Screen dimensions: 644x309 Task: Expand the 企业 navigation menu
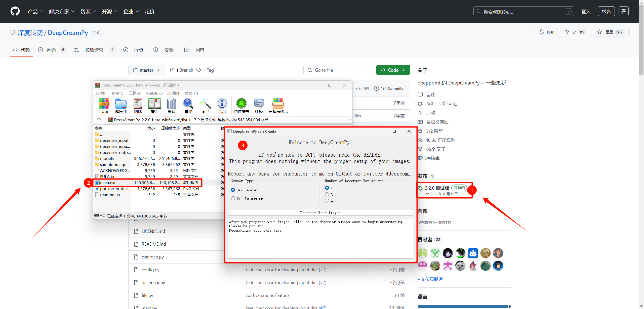pyautogui.click(x=131, y=12)
